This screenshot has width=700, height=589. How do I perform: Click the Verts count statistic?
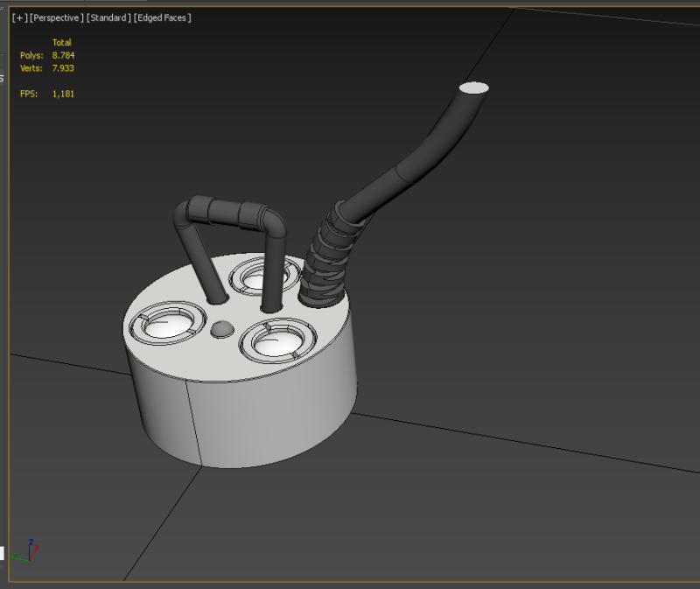[63, 67]
